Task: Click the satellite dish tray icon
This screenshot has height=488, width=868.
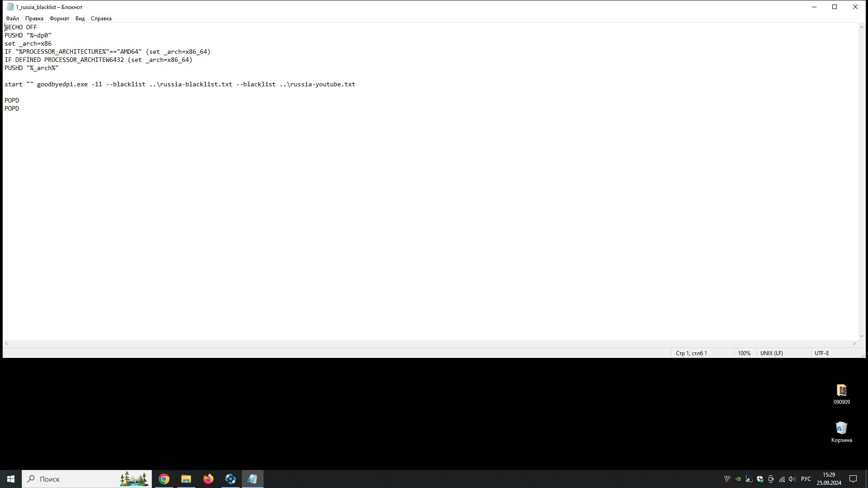Action: coord(749,479)
